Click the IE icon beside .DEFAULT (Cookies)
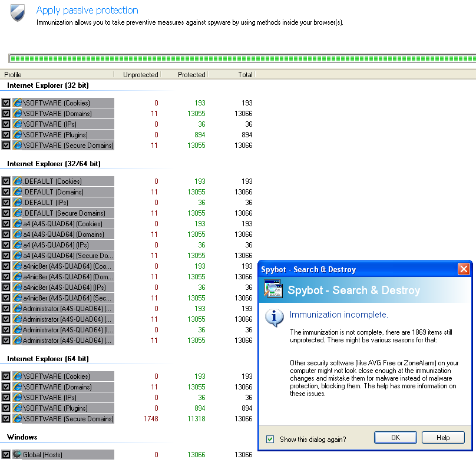The image size is (476, 469). [x=18, y=181]
